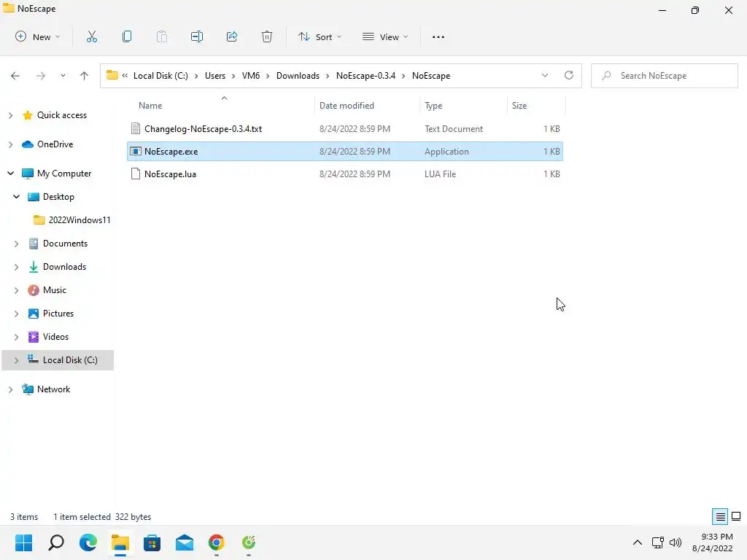747x560 pixels.
Task: Switch to details view layout icon
Action: (720, 517)
